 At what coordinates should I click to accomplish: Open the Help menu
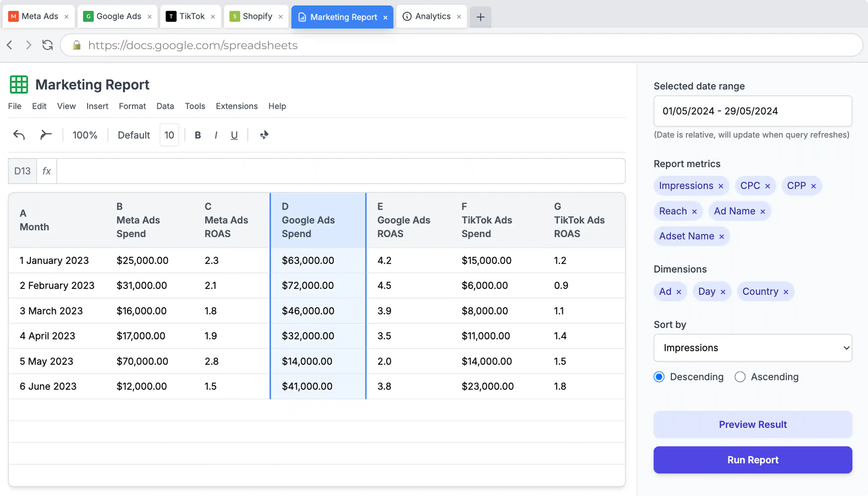(x=277, y=106)
